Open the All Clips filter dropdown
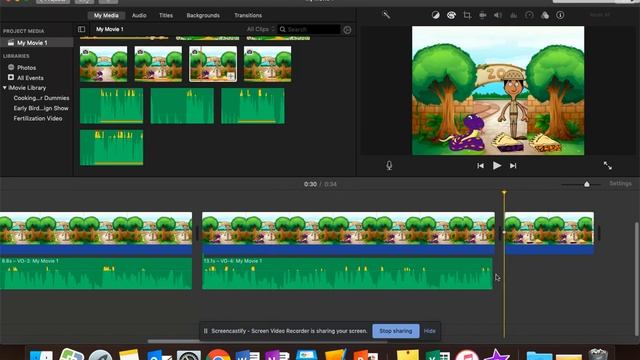 (261, 29)
